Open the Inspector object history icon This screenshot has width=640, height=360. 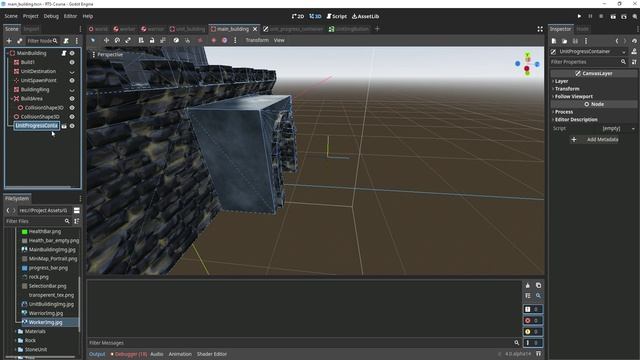tap(634, 41)
